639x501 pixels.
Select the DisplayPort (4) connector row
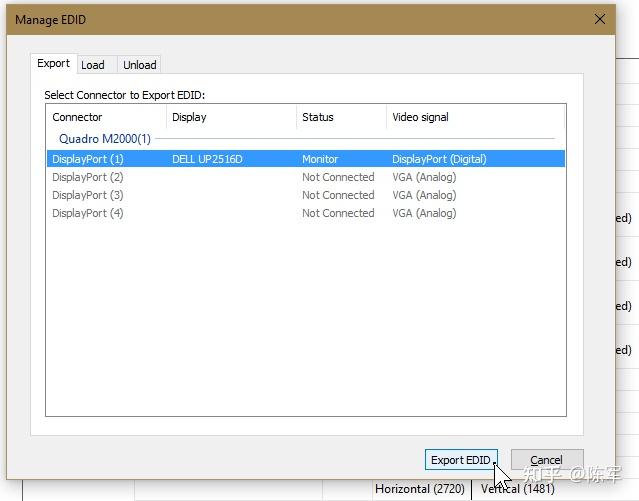tap(306, 213)
